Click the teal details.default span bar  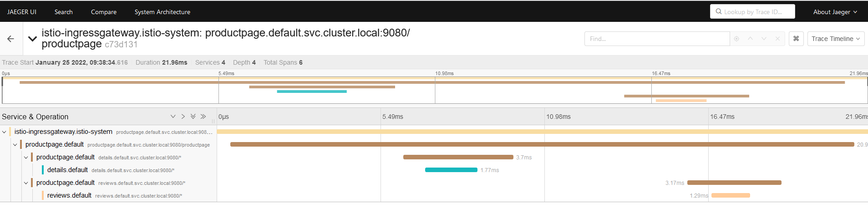pos(451,170)
